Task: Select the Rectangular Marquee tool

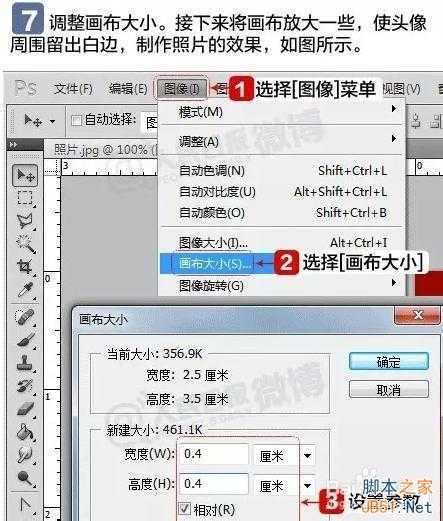Action: (25, 197)
